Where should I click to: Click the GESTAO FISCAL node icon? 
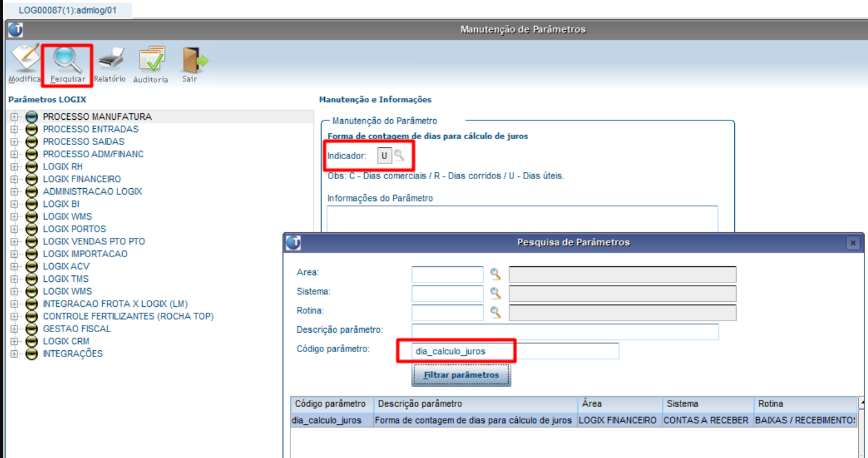pyautogui.click(x=32, y=329)
